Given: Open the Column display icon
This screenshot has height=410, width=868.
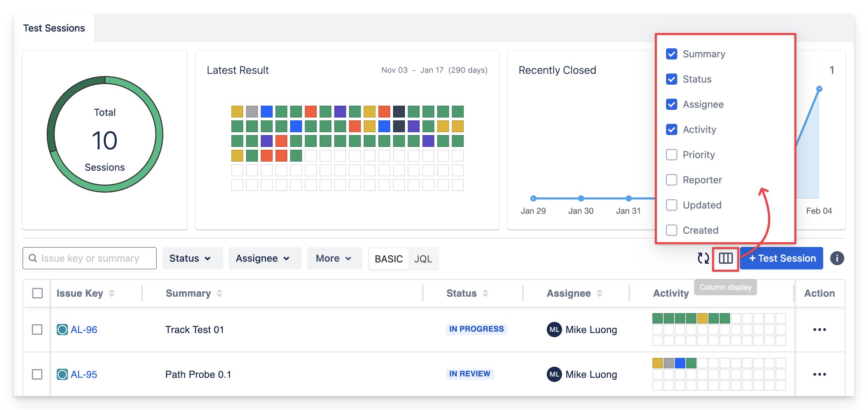Looking at the screenshot, I should [726, 259].
